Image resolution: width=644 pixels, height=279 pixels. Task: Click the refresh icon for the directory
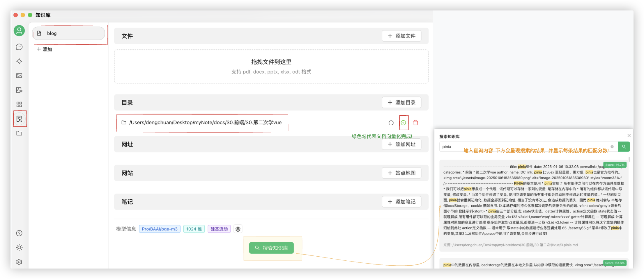[x=391, y=123]
